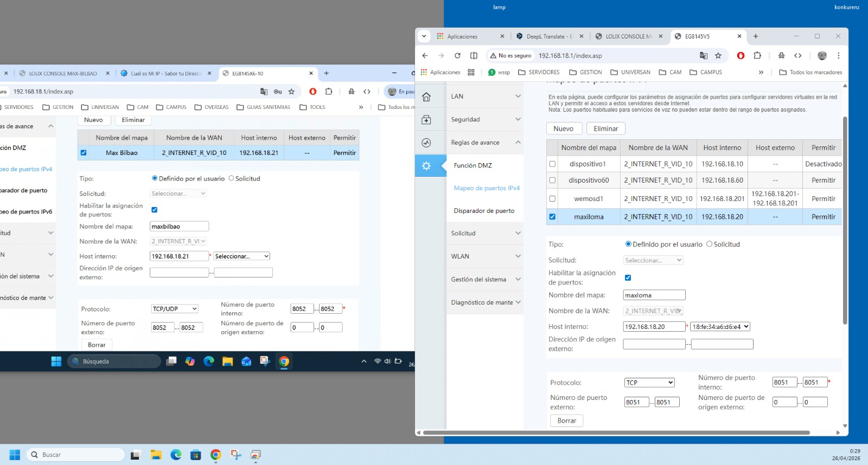The width and height of the screenshot is (868, 465).
Task: Open the tab search dropdown in EG8145V5 window
Action: pyautogui.click(x=424, y=36)
